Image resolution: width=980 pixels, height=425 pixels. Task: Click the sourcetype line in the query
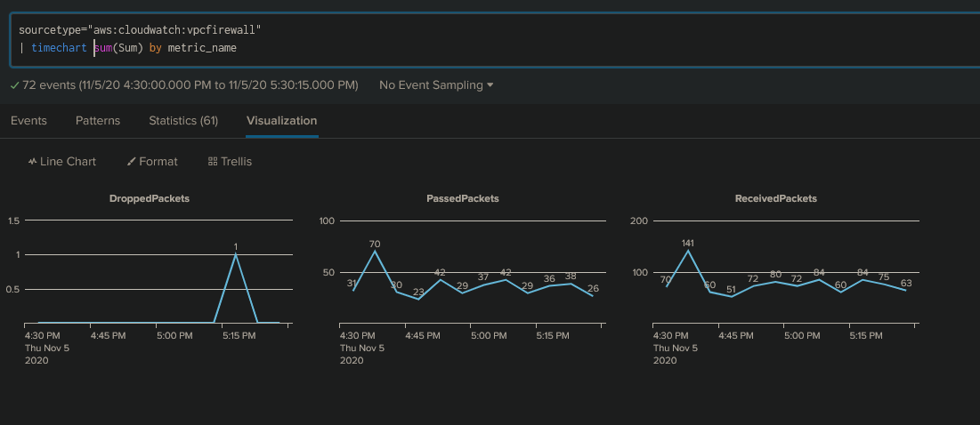click(x=140, y=30)
